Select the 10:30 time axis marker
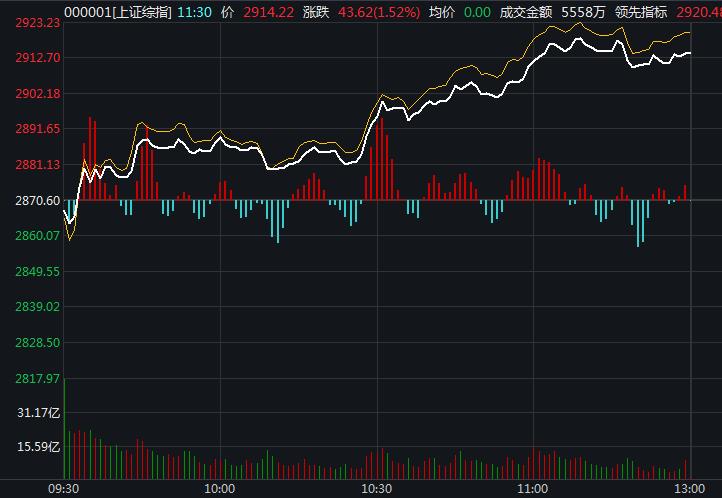 click(376, 487)
